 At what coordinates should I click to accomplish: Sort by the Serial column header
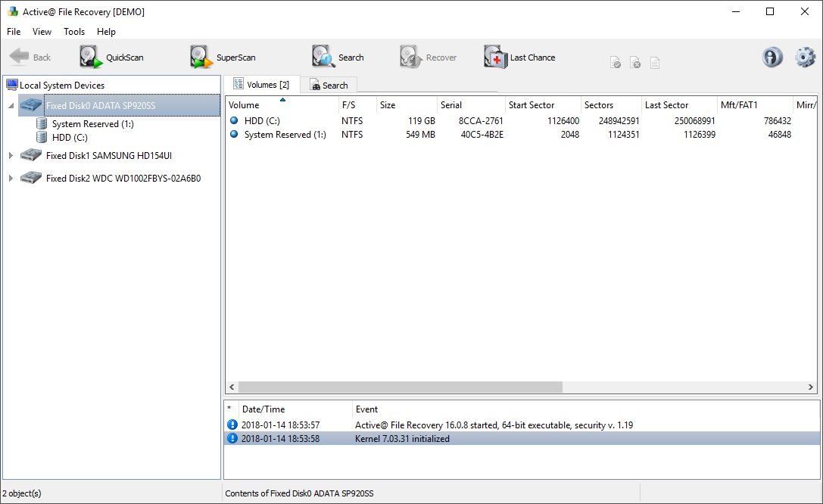click(471, 105)
